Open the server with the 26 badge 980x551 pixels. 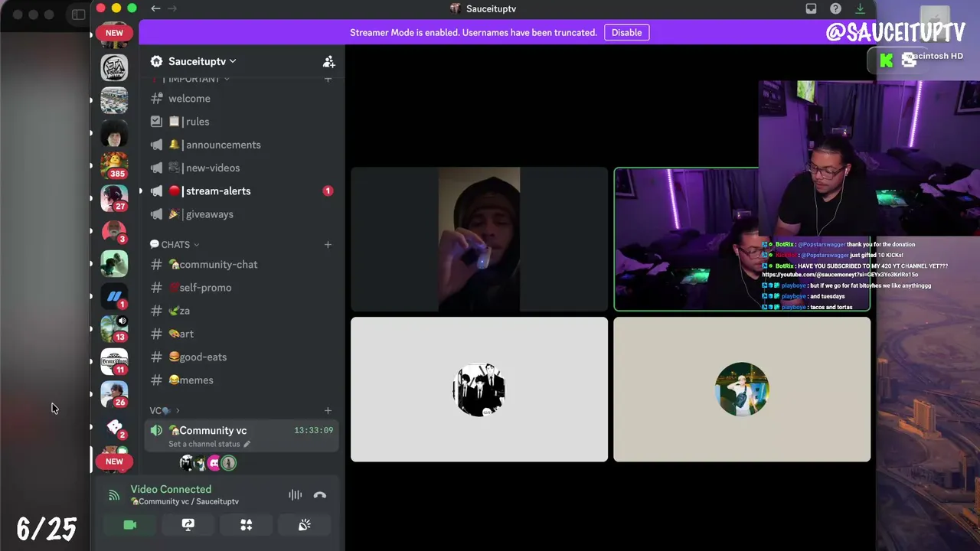114,394
